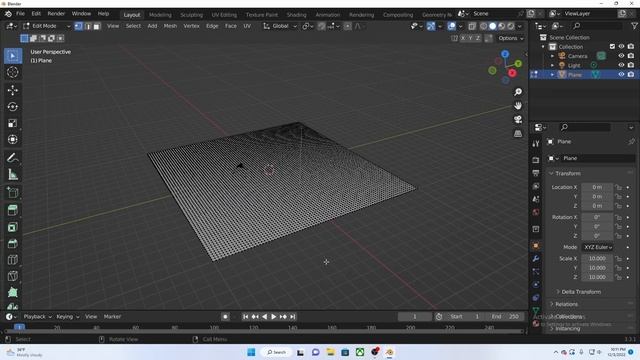Click the pan hand viewport icon
The height and width of the screenshot is (360, 640).
518,106
